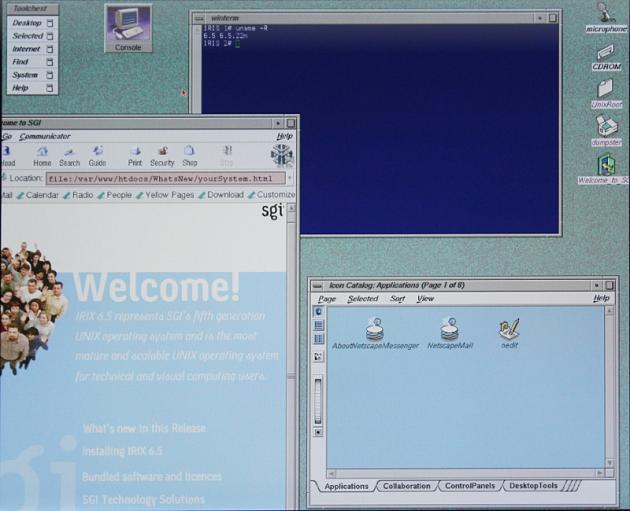Viewport: 630px width, 511px height.
Task: Open Installing IRIX 6.5 link
Action: [x=122, y=451]
